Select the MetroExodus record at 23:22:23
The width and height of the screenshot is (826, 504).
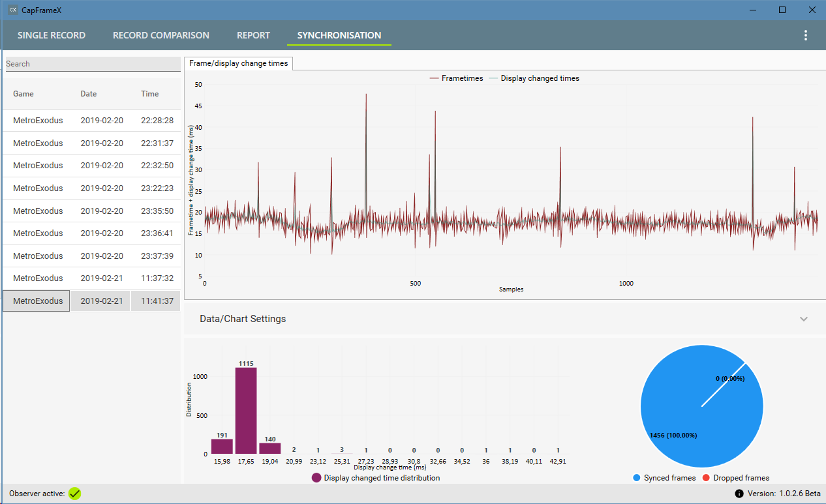91,188
